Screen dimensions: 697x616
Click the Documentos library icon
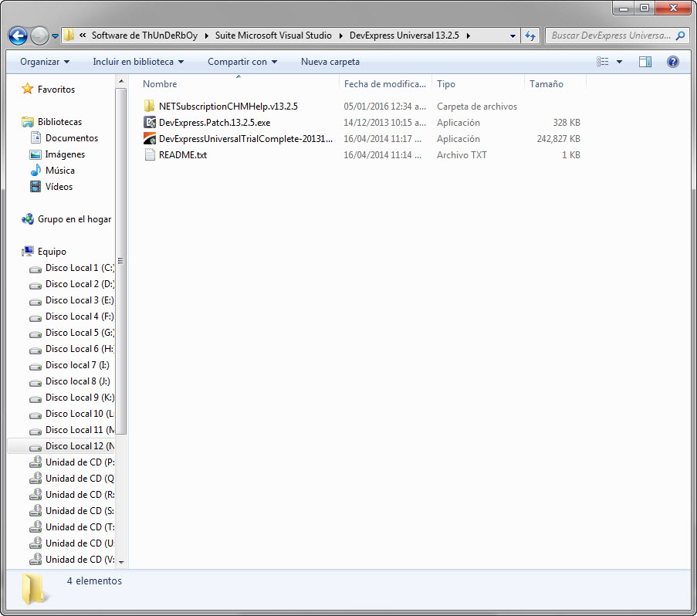point(36,137)
